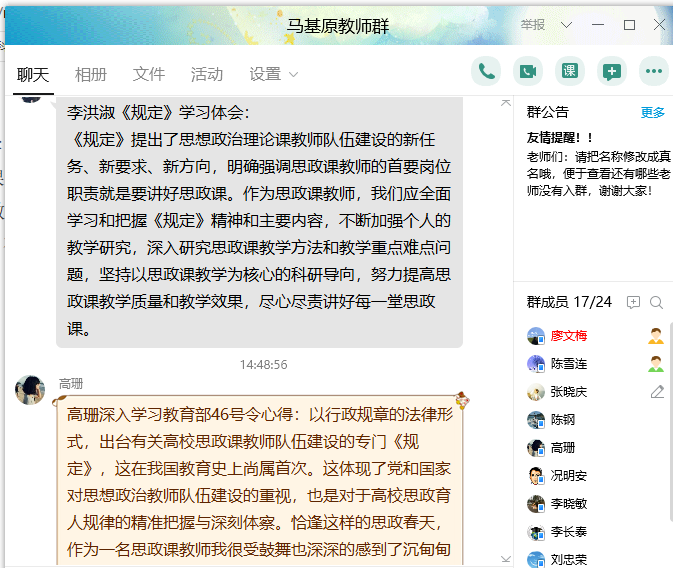The height and width of the screenshot is (568, 673).
Task: Click the 举报 report button
Action: (533, 25)
